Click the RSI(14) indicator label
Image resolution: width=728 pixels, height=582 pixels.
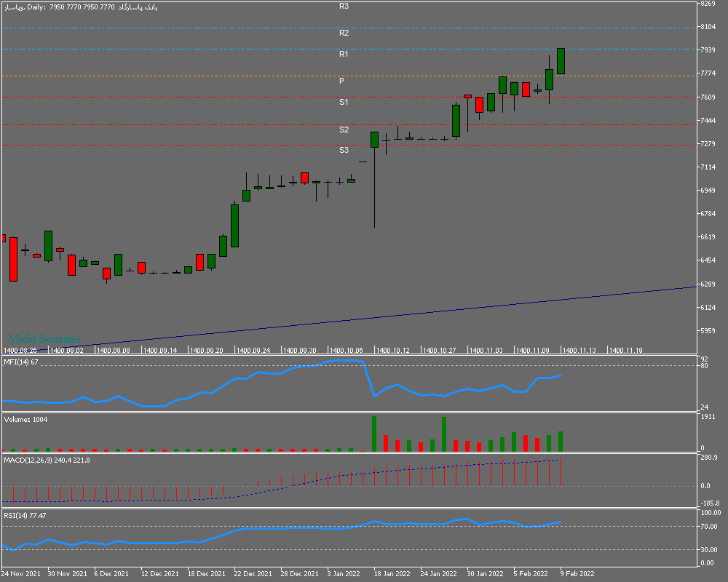pyautogui.click(x=25, y=516)
